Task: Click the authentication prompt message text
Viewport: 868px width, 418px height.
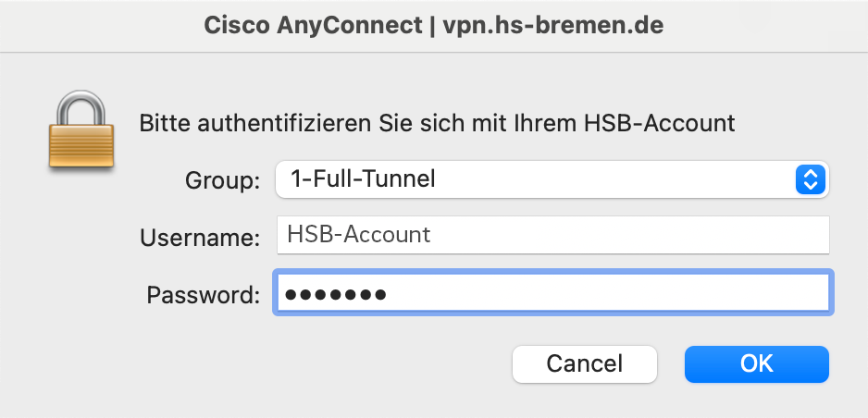Action: [437, 123]
